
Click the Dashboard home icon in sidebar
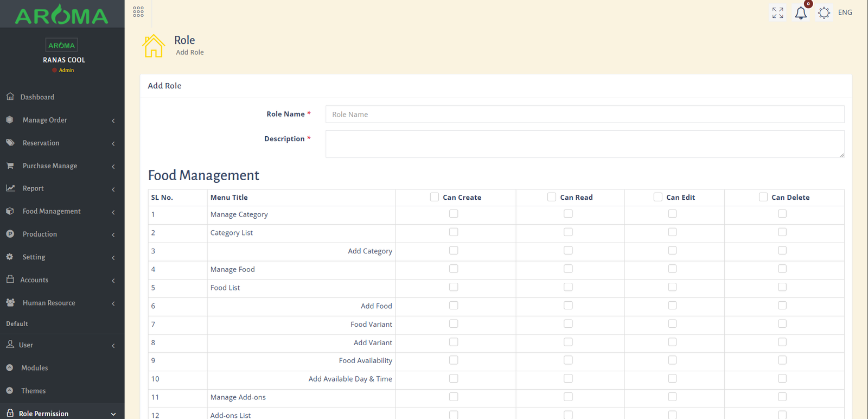[10, 97]
